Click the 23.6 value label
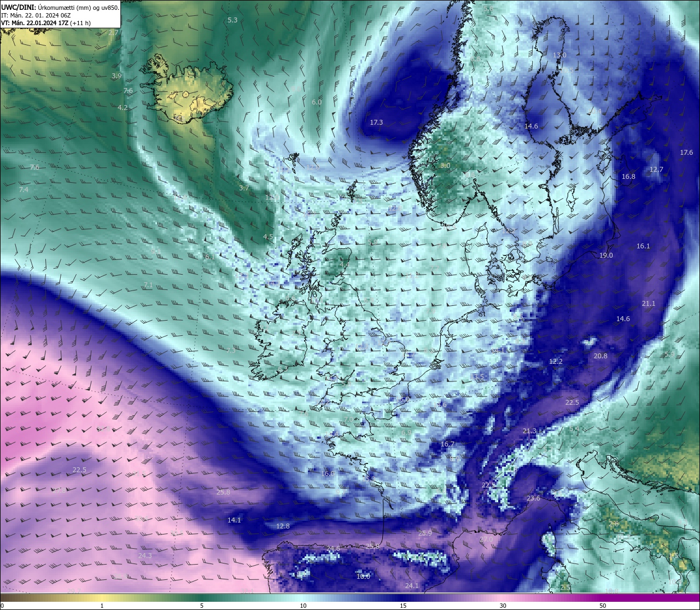The width and height of the screenshot is (700, 610). pos(533,498)
